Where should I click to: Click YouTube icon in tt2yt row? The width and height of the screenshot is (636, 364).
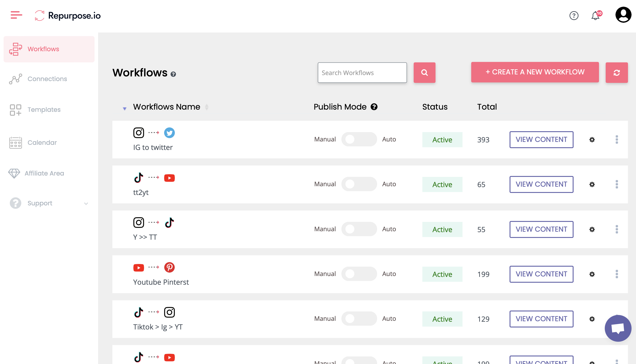tap(169, 178)
